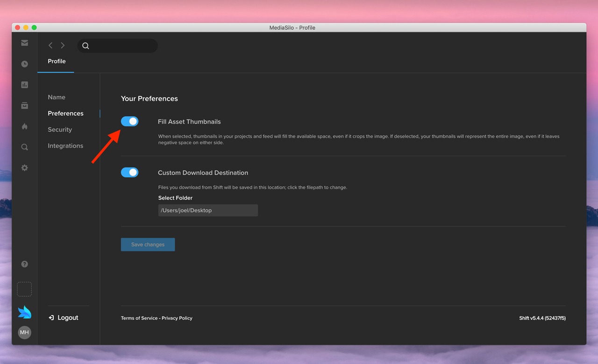Open the Name section
Image resolution: width=598 pixels, height=364 pixels.
(x=57, y=97)
